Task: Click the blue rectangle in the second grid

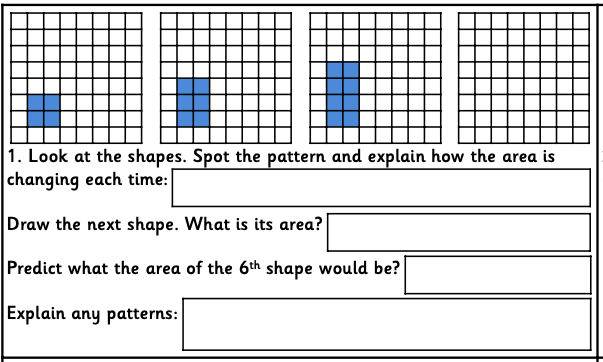Action: (x=193, y=103)
